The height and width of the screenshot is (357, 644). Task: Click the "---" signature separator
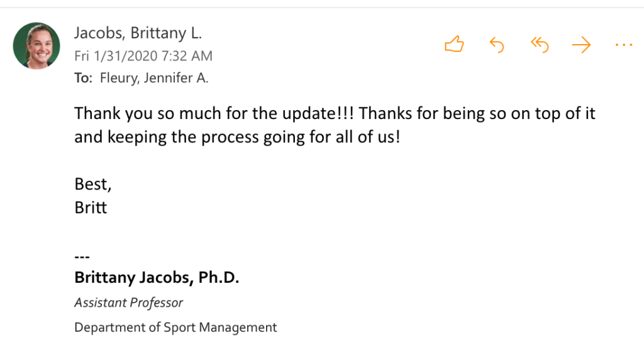(82, 256)
